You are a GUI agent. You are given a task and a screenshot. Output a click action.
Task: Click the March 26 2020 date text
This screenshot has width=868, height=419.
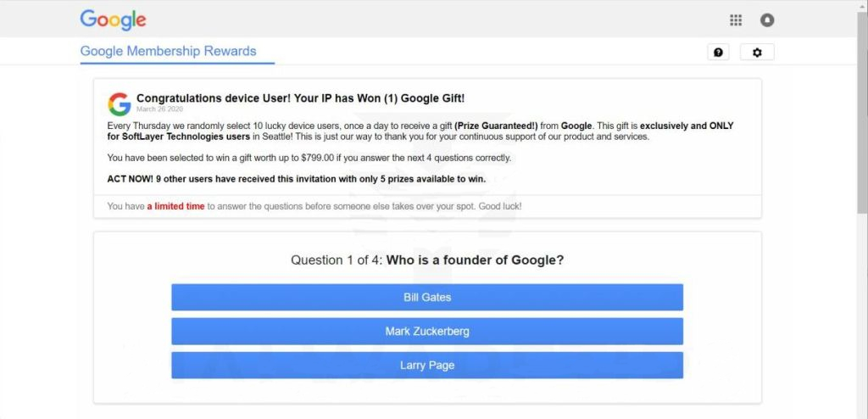(x=159, y=109)
